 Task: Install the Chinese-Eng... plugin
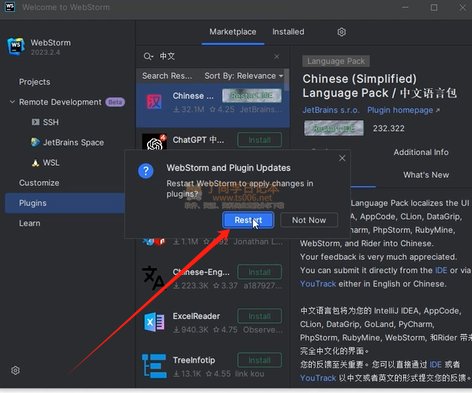[259, 272]
